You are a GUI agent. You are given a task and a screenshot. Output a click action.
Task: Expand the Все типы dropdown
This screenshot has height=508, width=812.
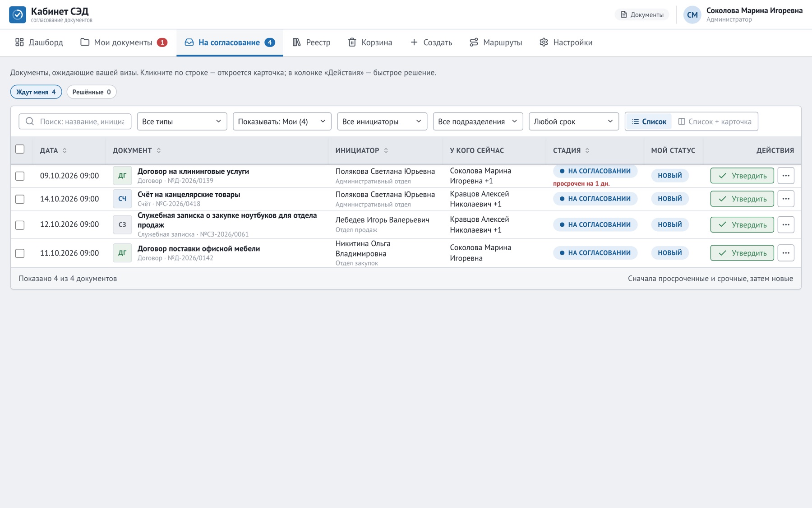182,121
